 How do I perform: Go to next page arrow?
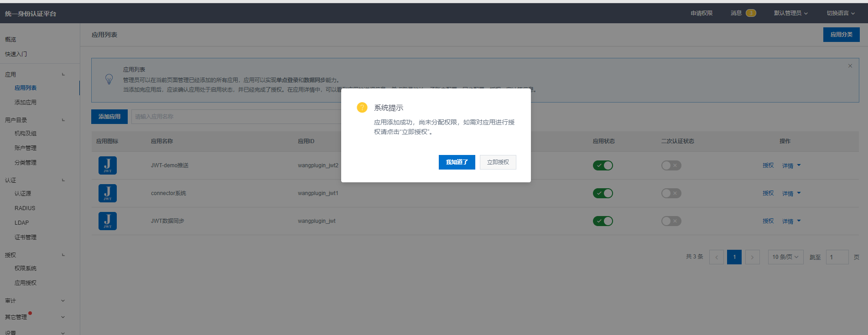tap(752, 257)
